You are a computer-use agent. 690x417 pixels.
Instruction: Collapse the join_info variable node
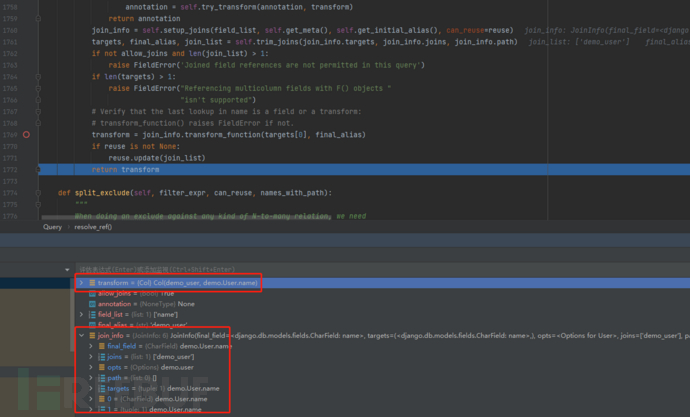click(81, 335)
